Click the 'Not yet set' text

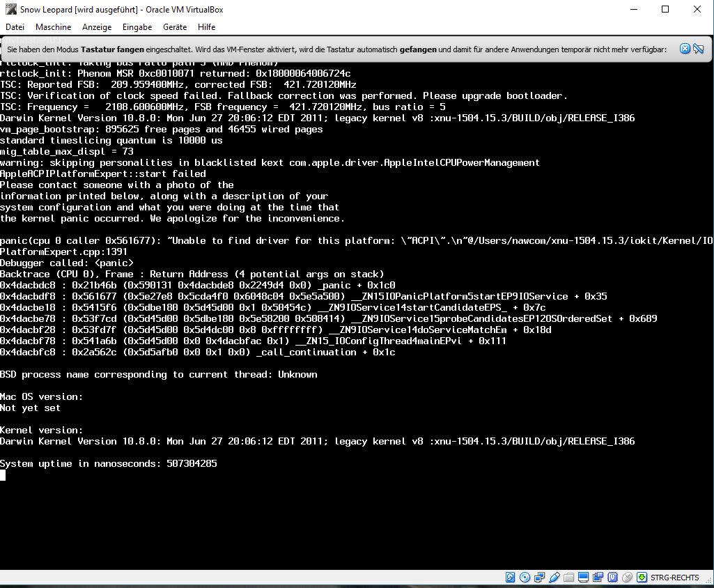(x=30, y=408)
